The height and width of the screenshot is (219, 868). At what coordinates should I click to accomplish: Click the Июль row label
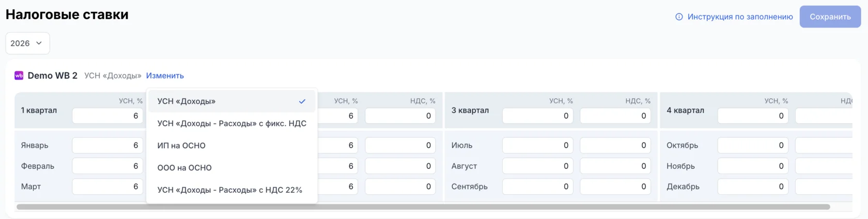click(462, 145)
